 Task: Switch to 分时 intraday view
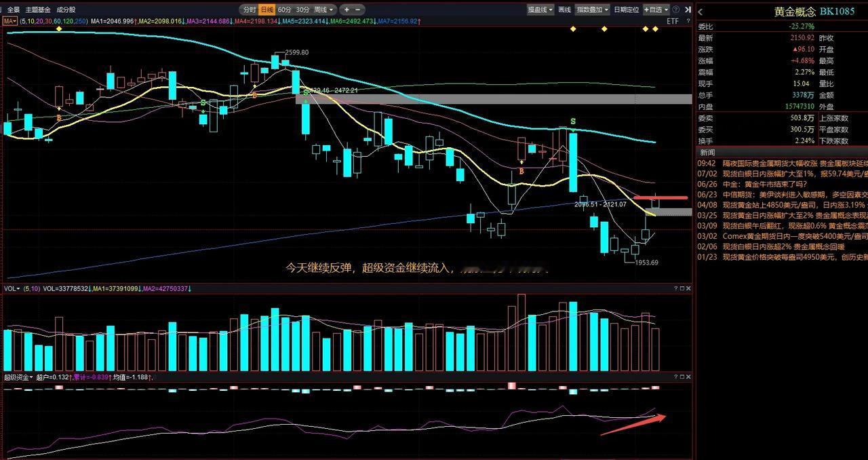tap(249, 9)
